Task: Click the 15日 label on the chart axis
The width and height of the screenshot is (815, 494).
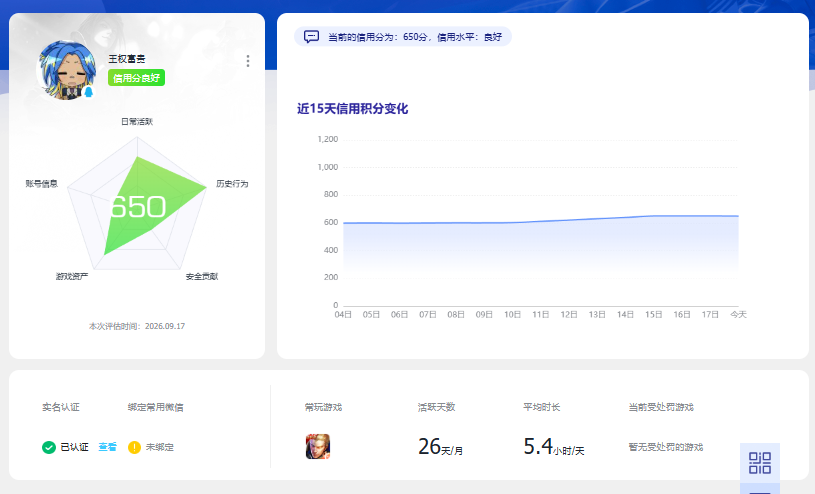Action: click(x=653, y=315)
